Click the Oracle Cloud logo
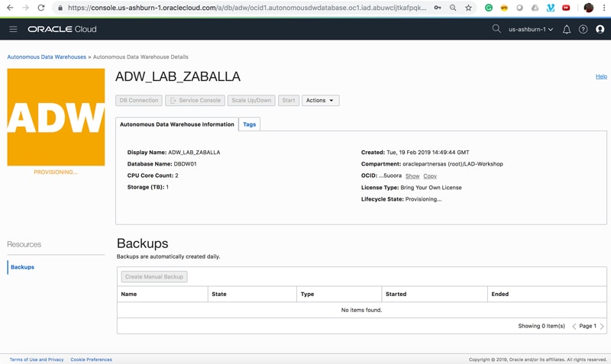The image size is (611, 364). (x=62, y=29)
